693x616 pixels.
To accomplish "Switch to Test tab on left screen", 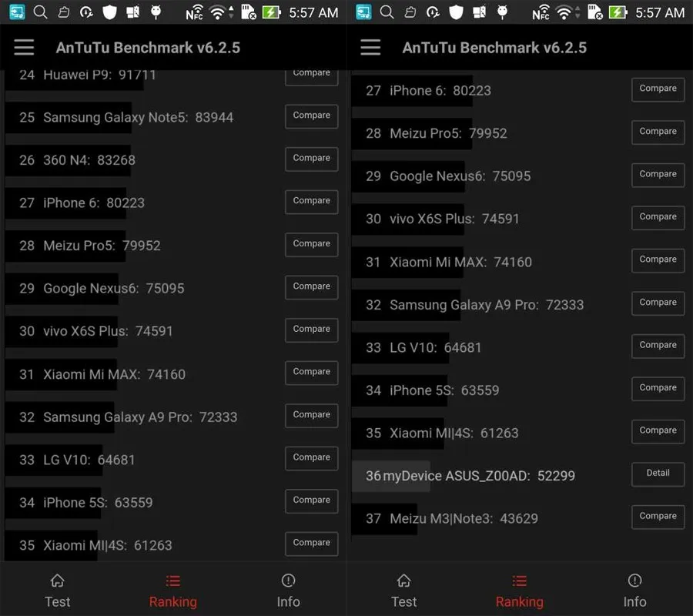I will 58,601.
